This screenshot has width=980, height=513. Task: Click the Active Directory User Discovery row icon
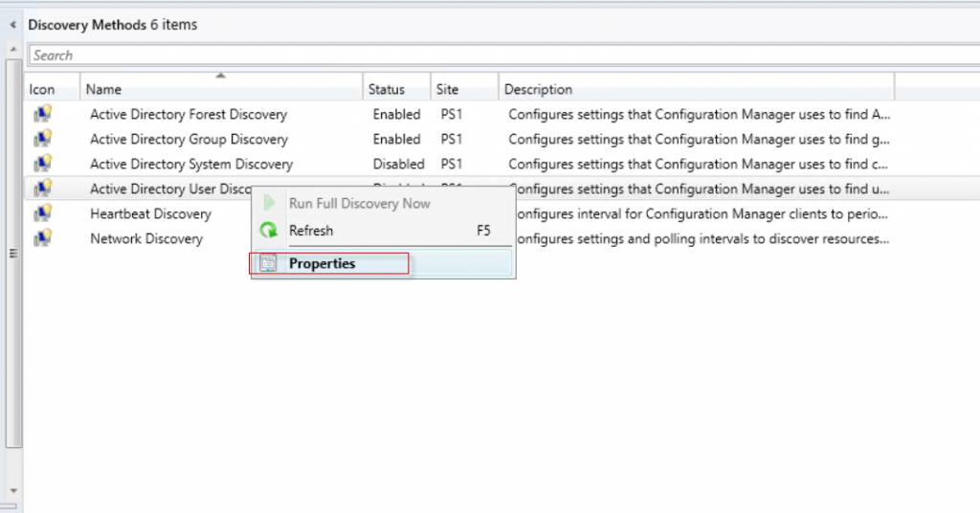[x=42, y=189]
